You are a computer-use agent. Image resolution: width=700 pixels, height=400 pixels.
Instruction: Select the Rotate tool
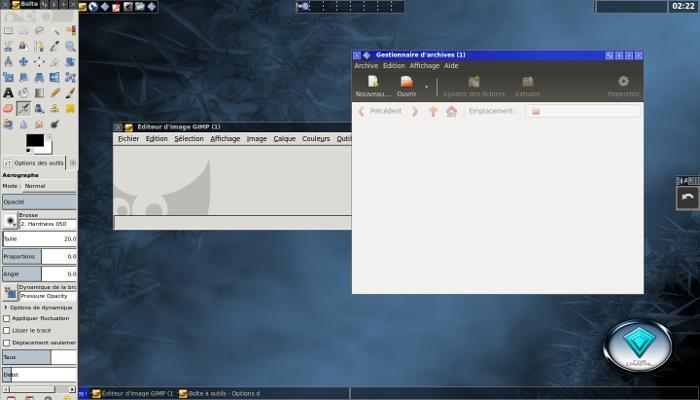71,62
